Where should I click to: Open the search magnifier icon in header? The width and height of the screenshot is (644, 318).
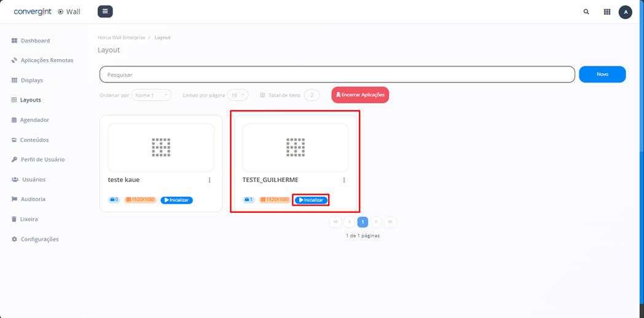[x=586, y=12]
